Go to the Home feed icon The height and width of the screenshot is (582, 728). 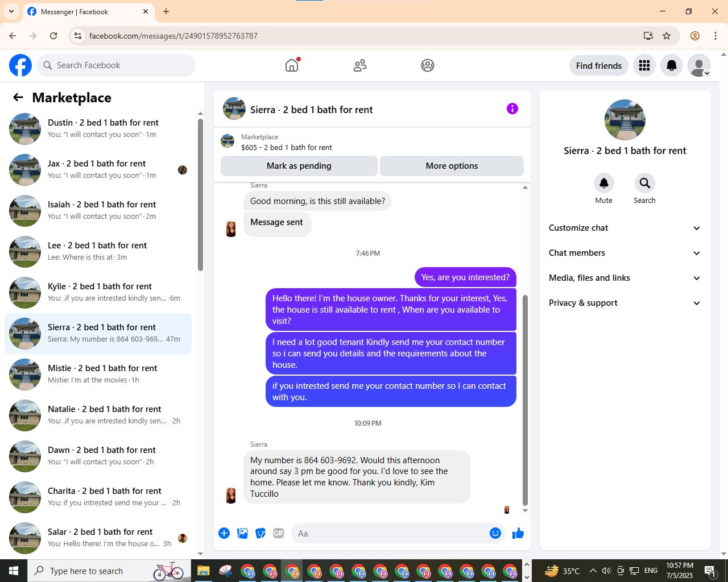pyautogui.click(x=292, y=65)
